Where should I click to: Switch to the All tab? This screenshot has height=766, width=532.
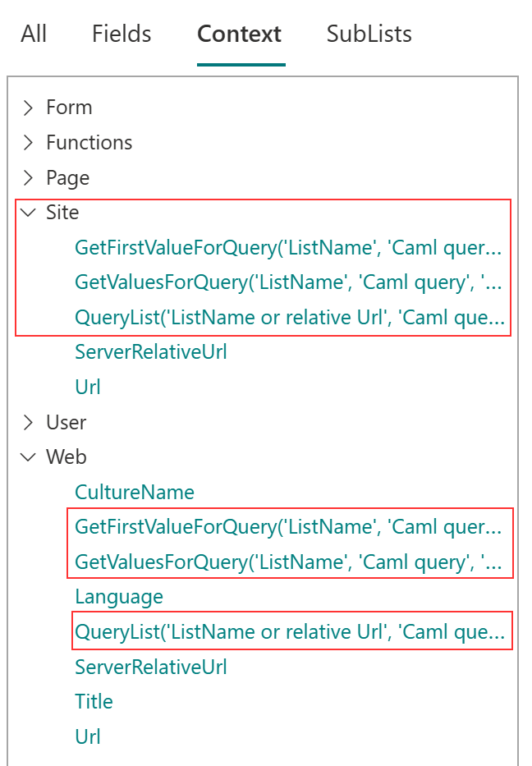[x=34, y=34]
